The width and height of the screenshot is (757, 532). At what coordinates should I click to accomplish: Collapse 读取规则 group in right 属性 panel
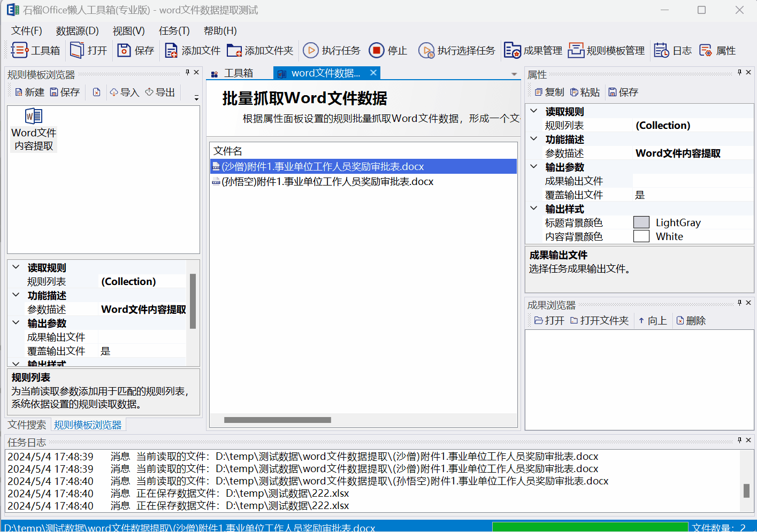coord(533,111)
